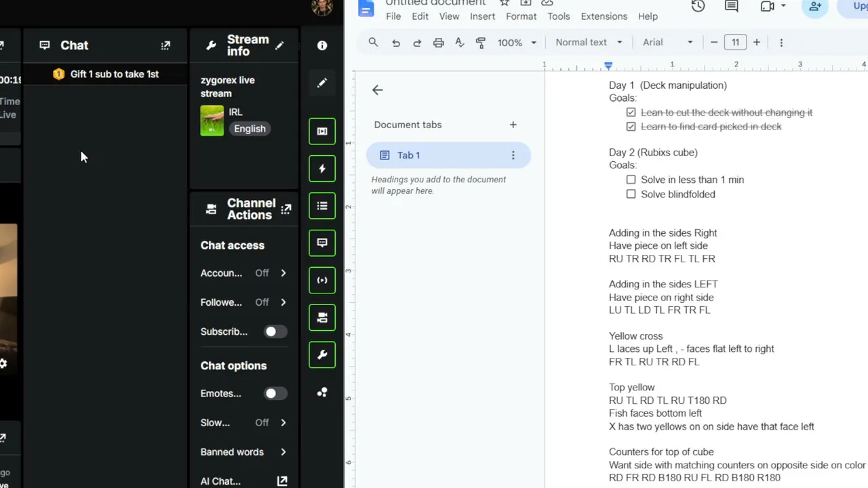
Task: Open the Insert menu
Action: point(482,16)
